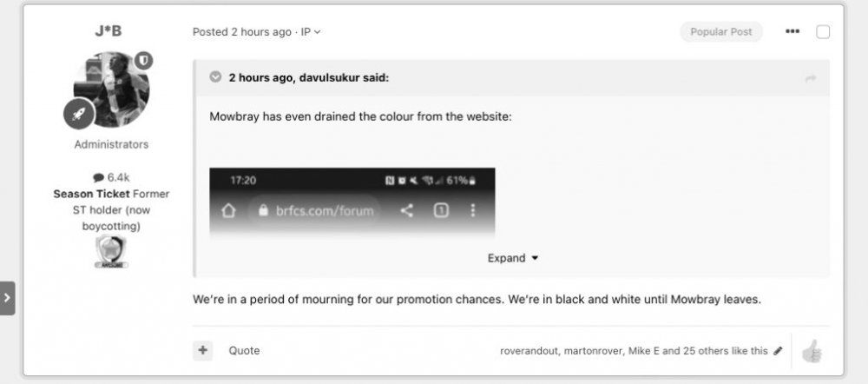Image resolution: width=868 pixels, height=384 pixels.
Task: Click the award badge under Season Ticket
Action: click(111, 251)
